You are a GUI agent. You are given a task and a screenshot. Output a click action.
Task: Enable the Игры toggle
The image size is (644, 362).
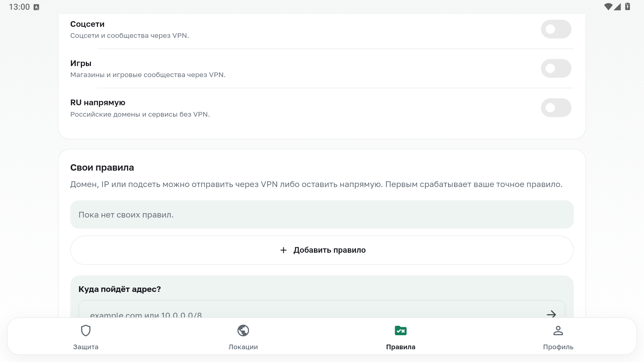tap(556, 68)
